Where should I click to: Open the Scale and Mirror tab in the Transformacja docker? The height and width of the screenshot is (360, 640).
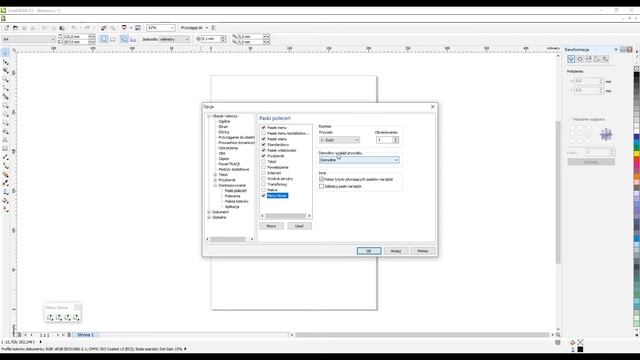pos(588,59)
